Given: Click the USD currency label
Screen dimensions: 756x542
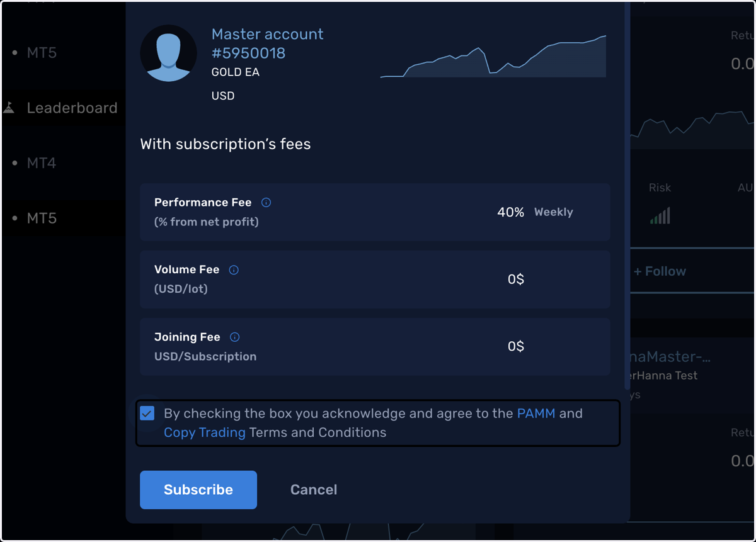Looking at the screenshot, I should click(x=223, y=96).
